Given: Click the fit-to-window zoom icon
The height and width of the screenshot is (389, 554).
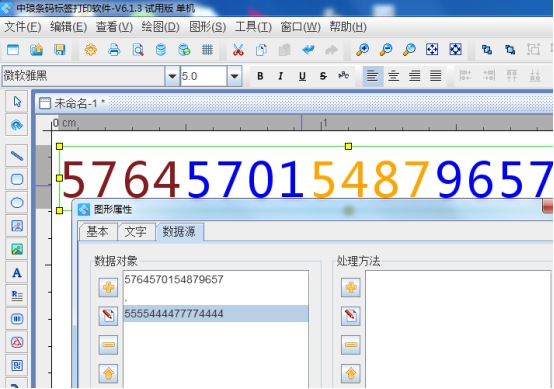Looking at the screenshot, I should point(432,49).
